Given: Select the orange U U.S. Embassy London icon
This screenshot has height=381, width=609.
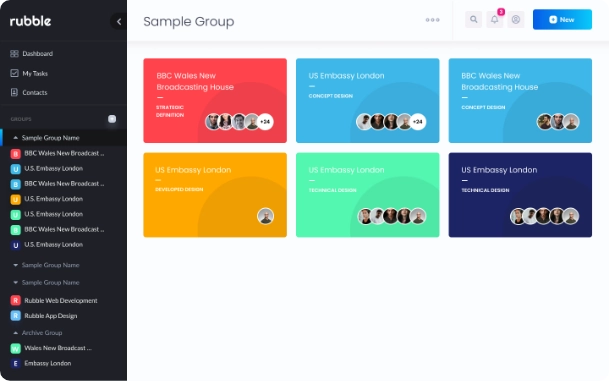Looking at the screenshot, I should click(15, 199).
